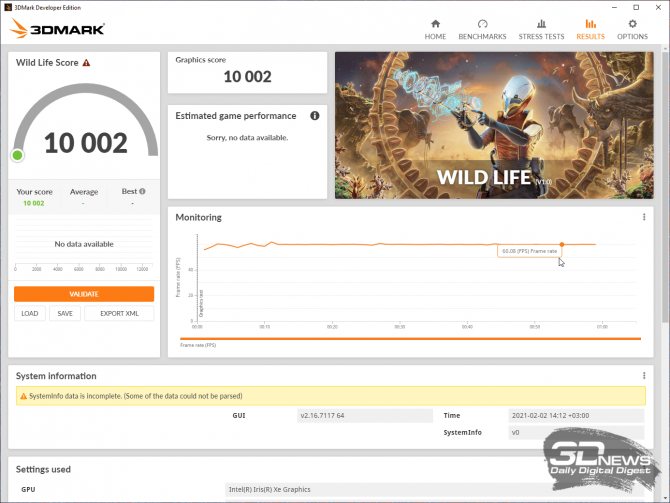The height and width of the screenshot is (503, 670).
Task: Open the System information three-dot menu
Action: [x=644, y=376]
